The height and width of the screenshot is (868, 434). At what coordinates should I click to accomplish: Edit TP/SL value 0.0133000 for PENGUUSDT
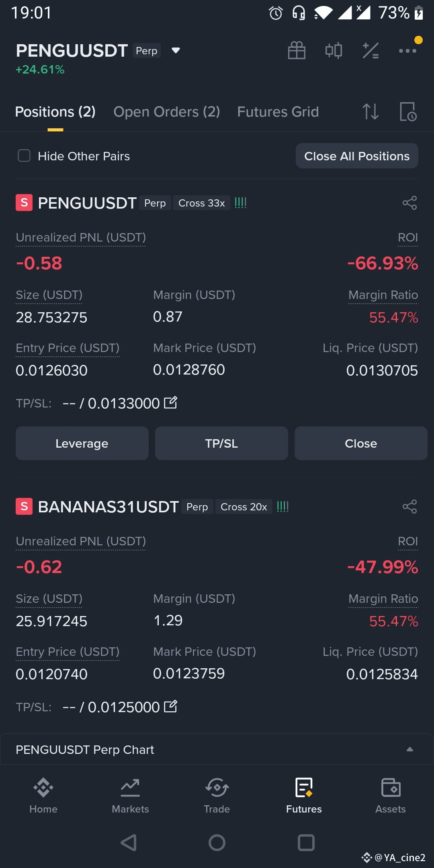pyautogui.click(x=170, y=403)
